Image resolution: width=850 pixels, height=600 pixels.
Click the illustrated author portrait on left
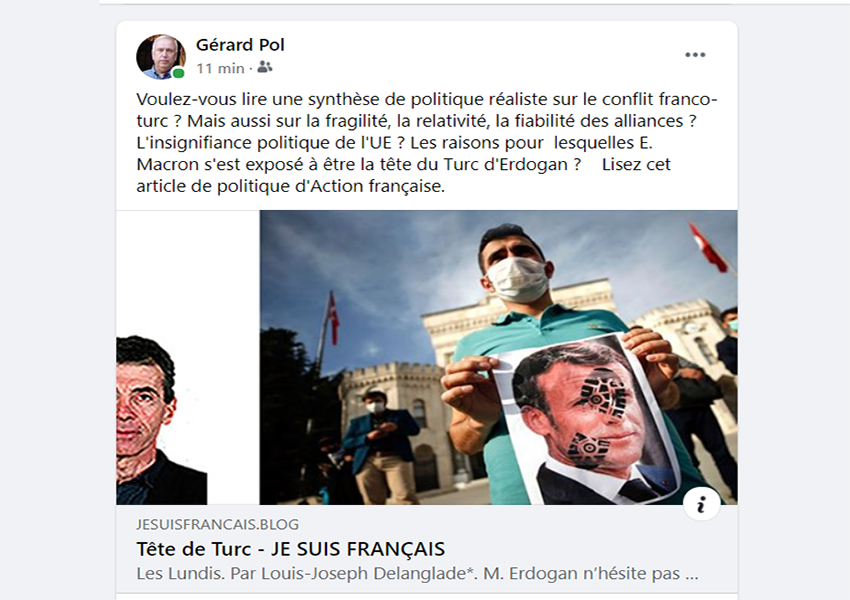pyautogui.click(x=161, y=420)
